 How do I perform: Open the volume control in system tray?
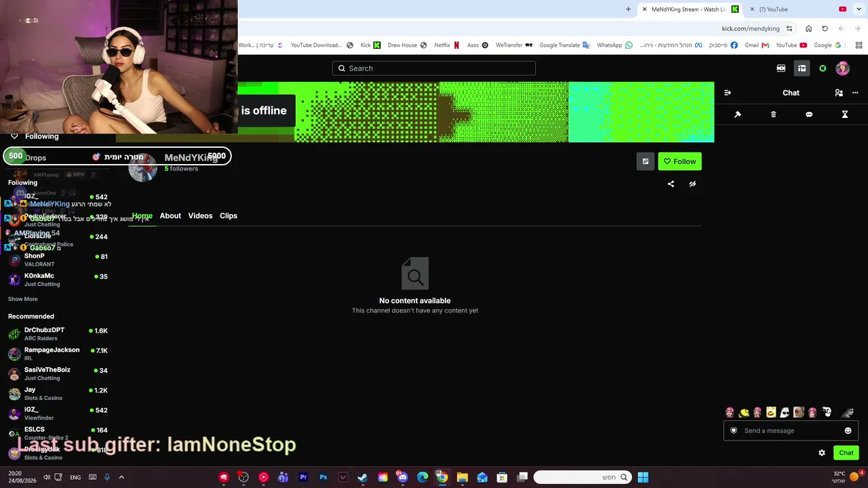46,477
